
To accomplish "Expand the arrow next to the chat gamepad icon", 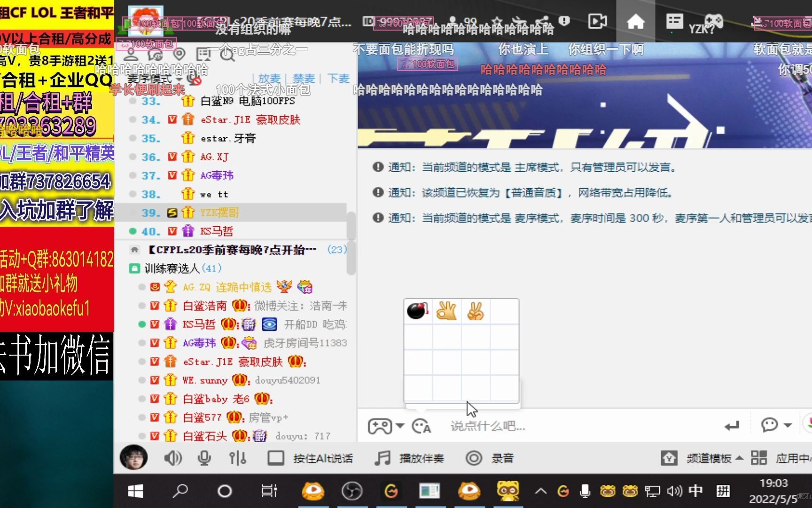I will pyautogui.click(x=400, y=426).
